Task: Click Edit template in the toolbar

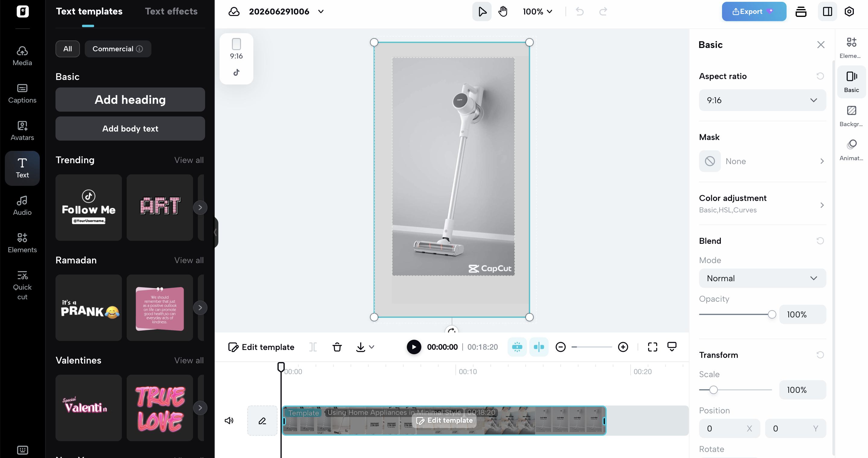Action: pyautogui.click(x=261, y=347)
